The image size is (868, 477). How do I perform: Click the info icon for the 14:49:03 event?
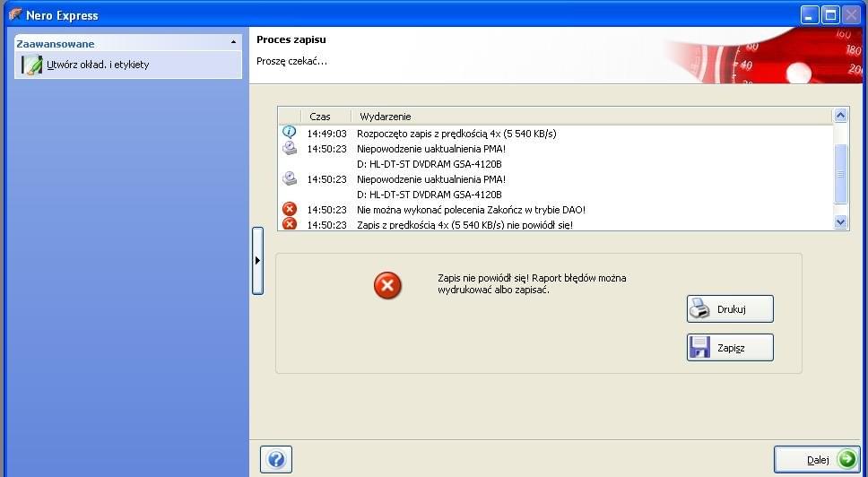[290, 133]
